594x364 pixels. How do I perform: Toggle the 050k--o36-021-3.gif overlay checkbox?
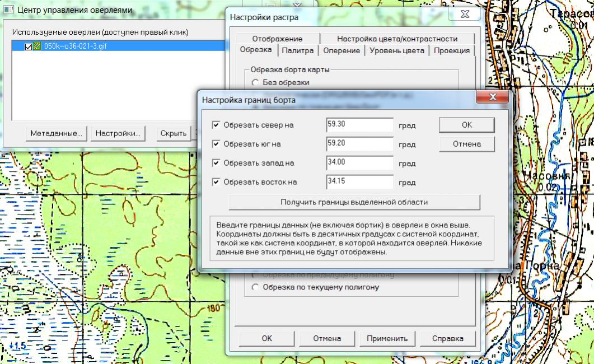coord(29,46)
